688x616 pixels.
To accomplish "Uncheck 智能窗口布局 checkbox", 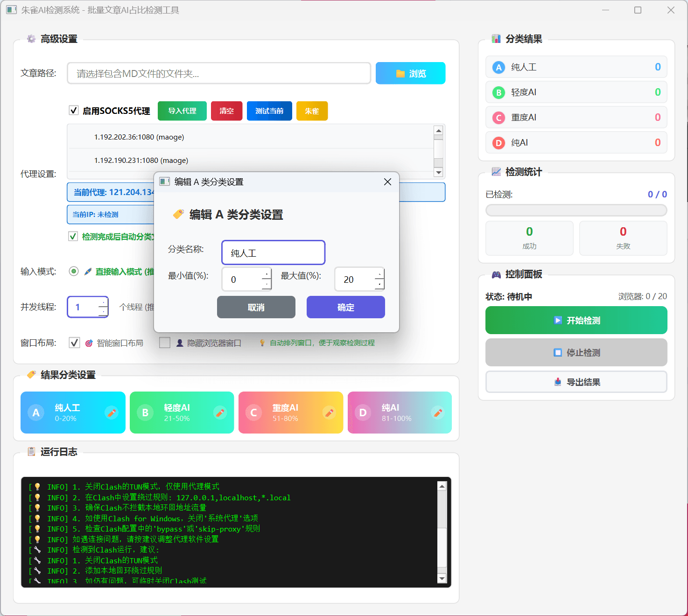I will point(74,343).
